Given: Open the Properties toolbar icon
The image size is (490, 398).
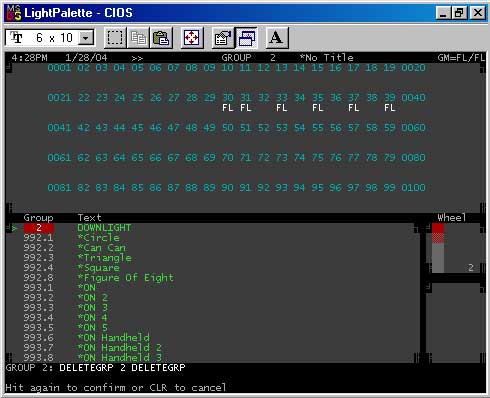Looking at the screenshot, I should (x=223, y=38).
